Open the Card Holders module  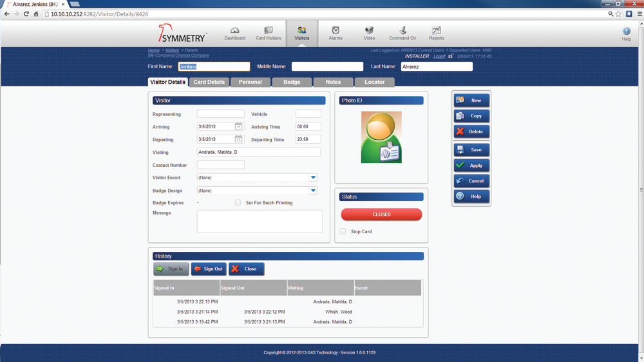(x=268, y=33)
